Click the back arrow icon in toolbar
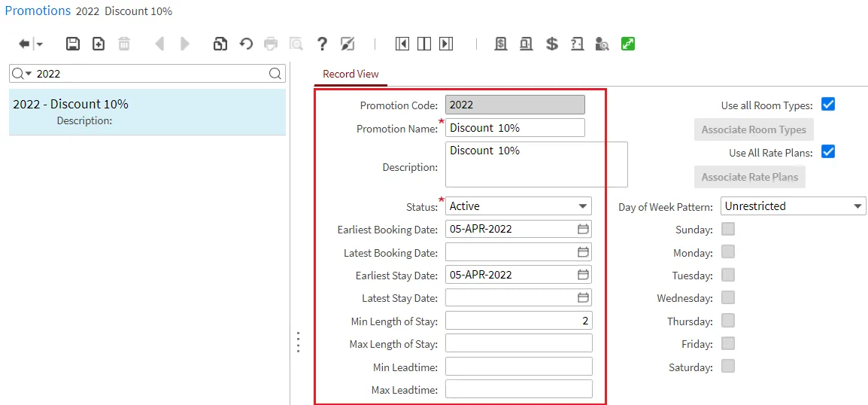This screenshot has height=405, width=868. (x=24, y=44)
